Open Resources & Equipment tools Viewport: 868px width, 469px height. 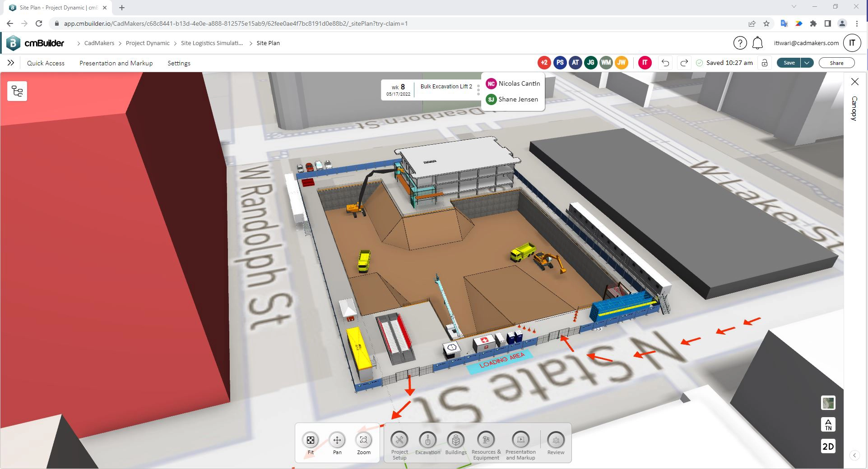click(x=486, y=440)
